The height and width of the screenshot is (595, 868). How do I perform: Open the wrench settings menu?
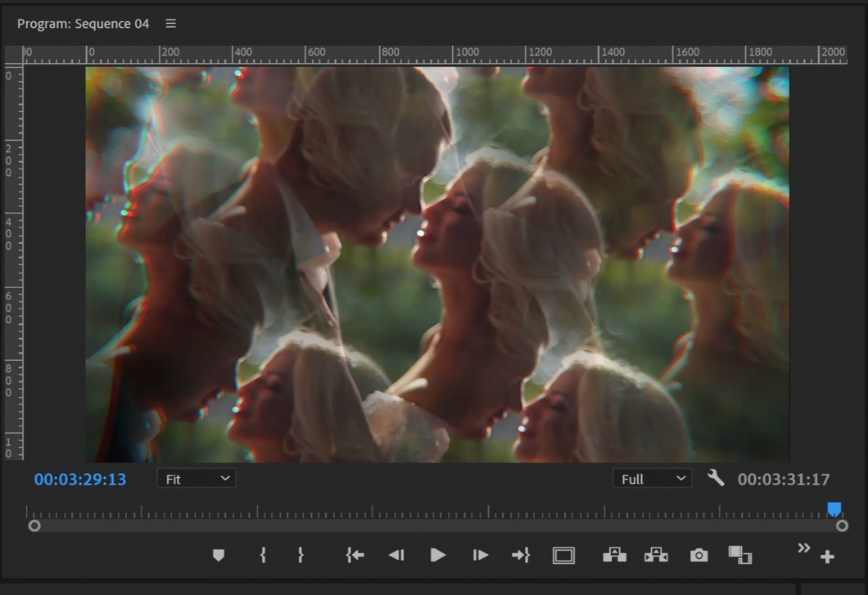[x=716, y=478]
